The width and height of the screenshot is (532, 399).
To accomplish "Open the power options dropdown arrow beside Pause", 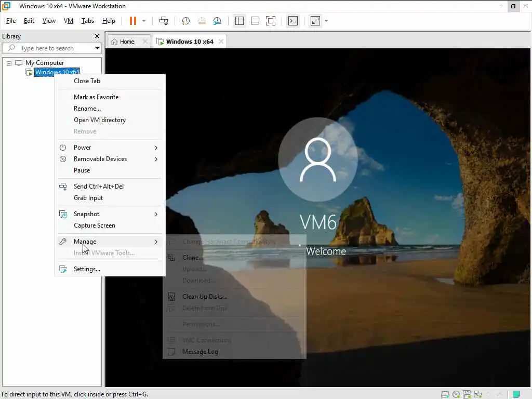I will 144,21.
